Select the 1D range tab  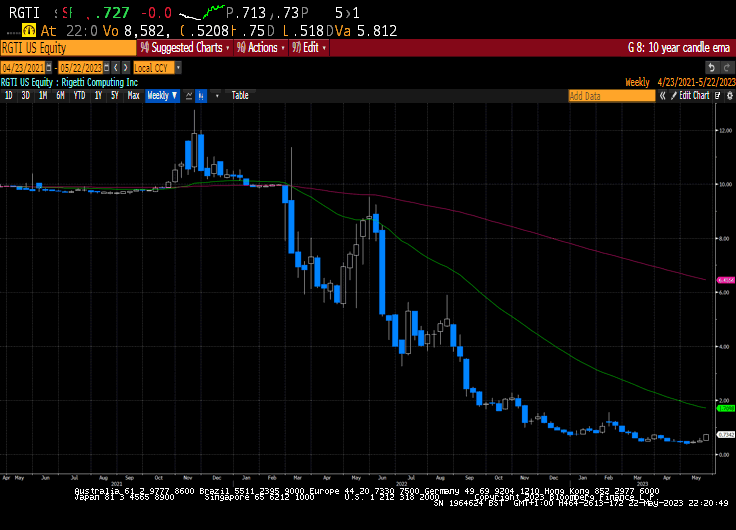pos(8,96)
